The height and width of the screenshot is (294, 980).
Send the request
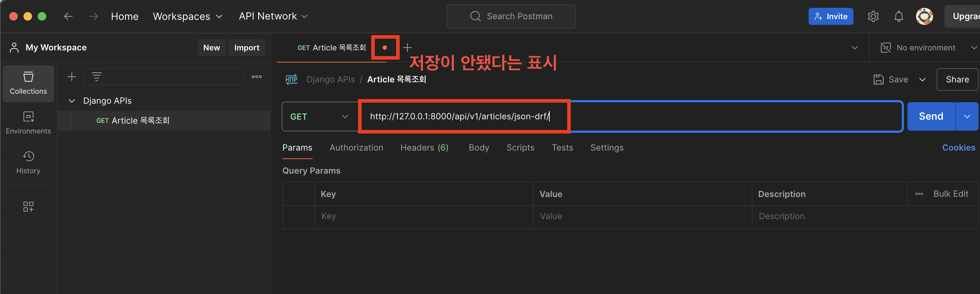click(931, 116)
